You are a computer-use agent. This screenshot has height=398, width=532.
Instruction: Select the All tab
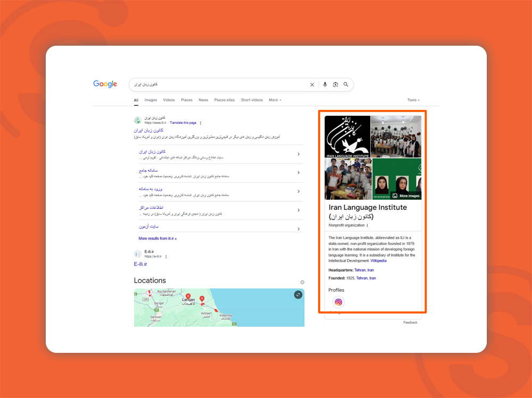click(x=136, y=100)
